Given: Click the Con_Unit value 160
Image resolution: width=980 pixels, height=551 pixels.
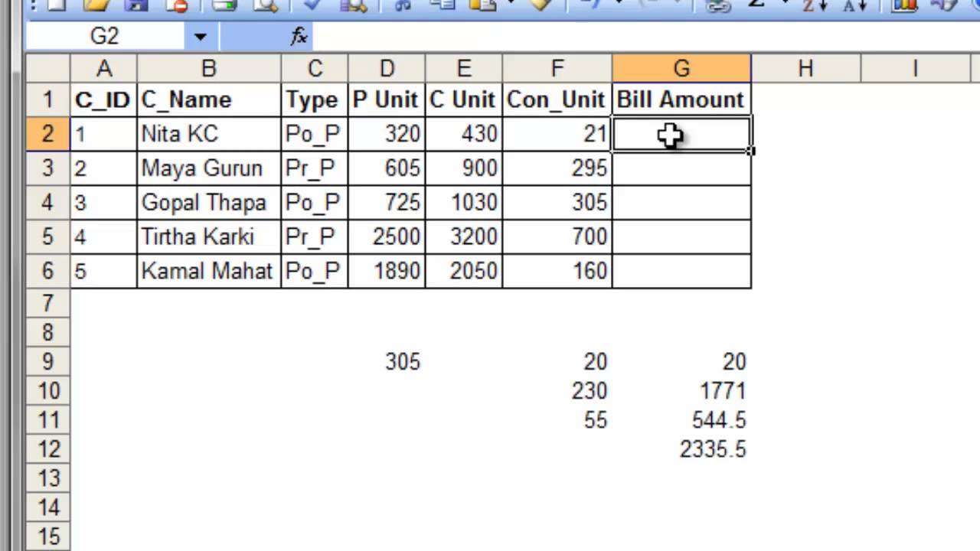Looking at the screenshot, I should [557, 272].
